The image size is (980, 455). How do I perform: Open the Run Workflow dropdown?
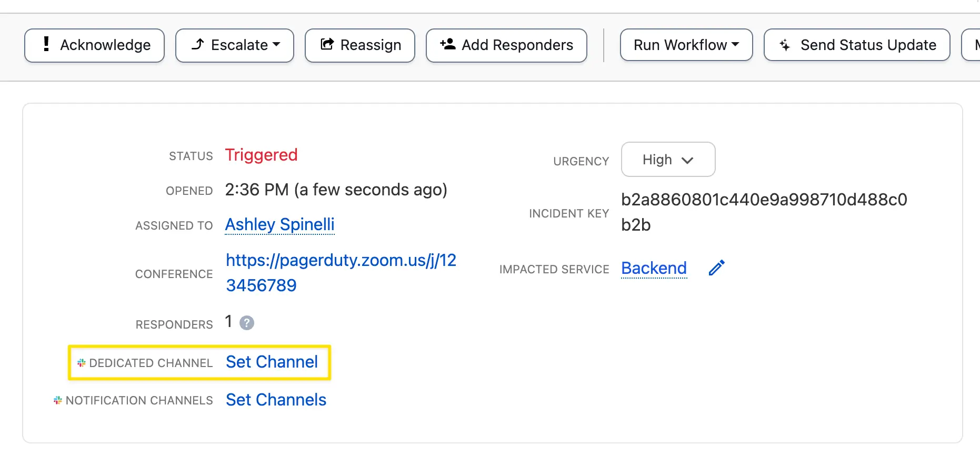[x=686, y=45]
